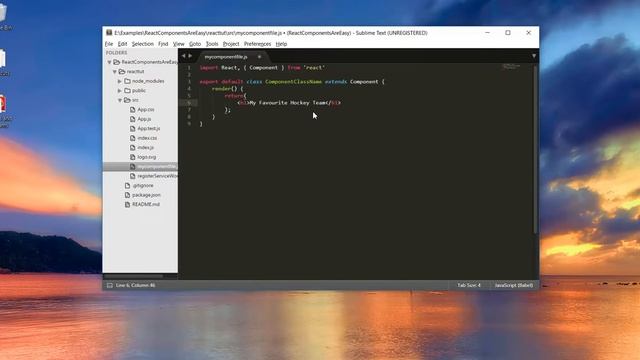This screenshot has height=360, width=640.
Task: Collapse the src folder arrow
Action: (x=120, y=100)
